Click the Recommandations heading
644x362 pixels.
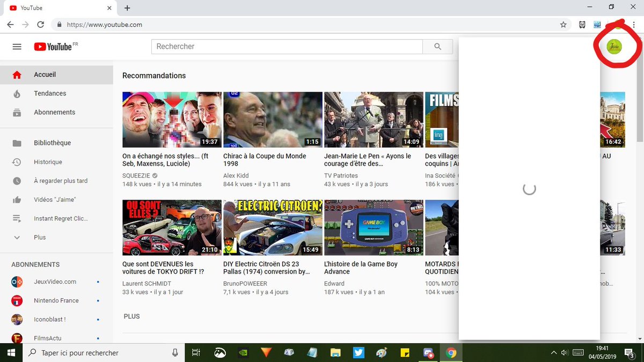[x=154, y=76]
